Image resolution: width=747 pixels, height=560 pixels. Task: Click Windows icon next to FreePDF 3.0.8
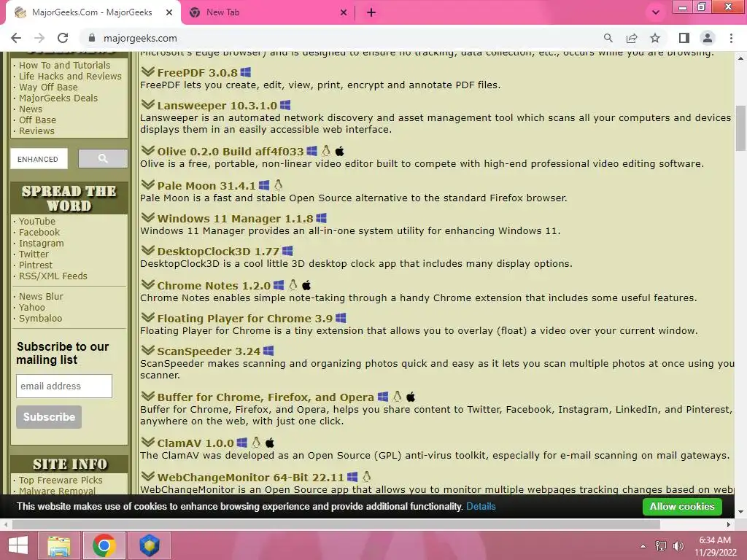(x=245, y=72)
